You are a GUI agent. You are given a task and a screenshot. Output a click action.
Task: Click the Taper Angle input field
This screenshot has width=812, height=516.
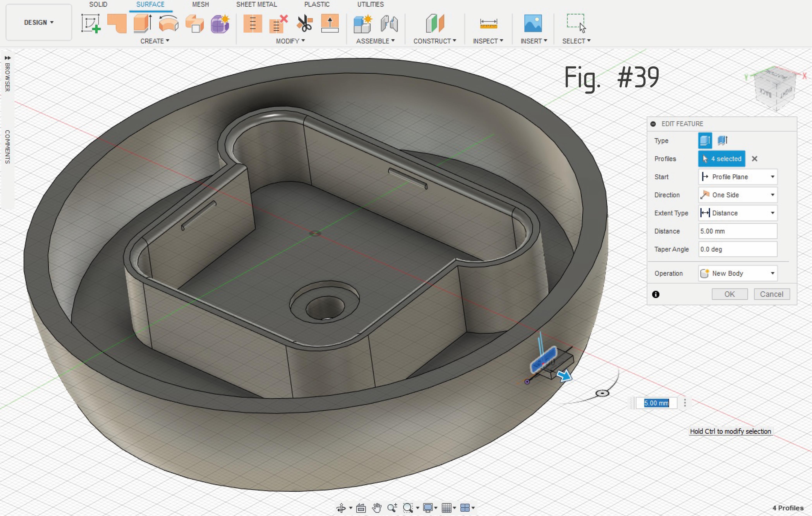(x=737, y=249)
